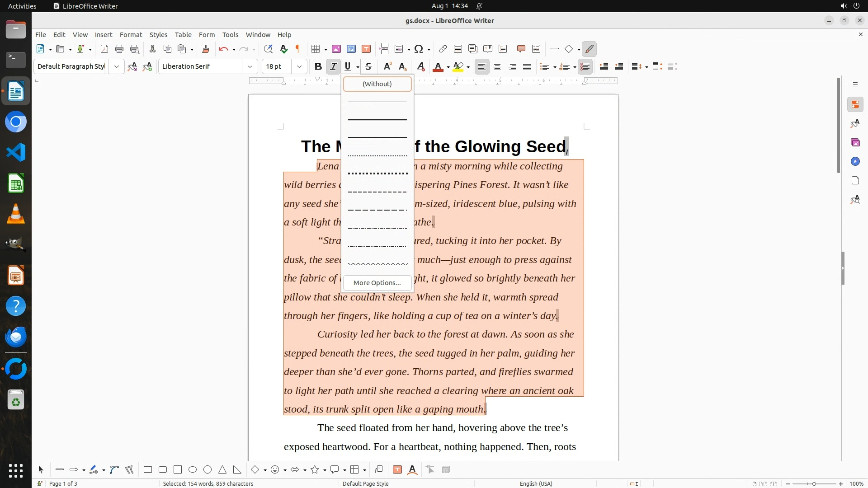Click the Clone Formatting paintbrush icon
868x488 pixels.
[206, 49]
